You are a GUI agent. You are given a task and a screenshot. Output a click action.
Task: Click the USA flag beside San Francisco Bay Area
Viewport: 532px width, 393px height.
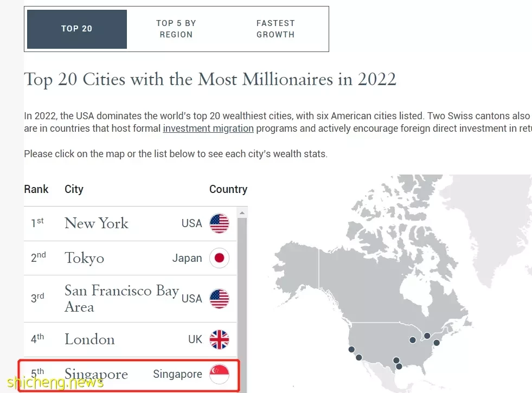pyautogui.click(x=219, y=298)
